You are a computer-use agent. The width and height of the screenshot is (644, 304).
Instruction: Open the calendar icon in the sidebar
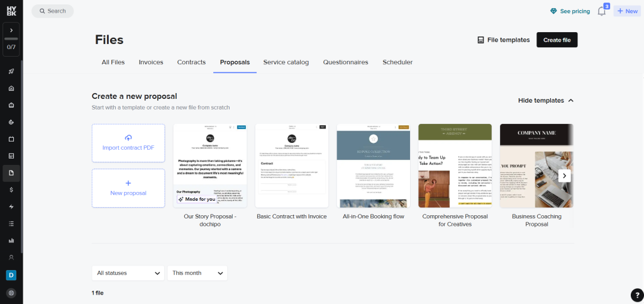coord(11,139)
